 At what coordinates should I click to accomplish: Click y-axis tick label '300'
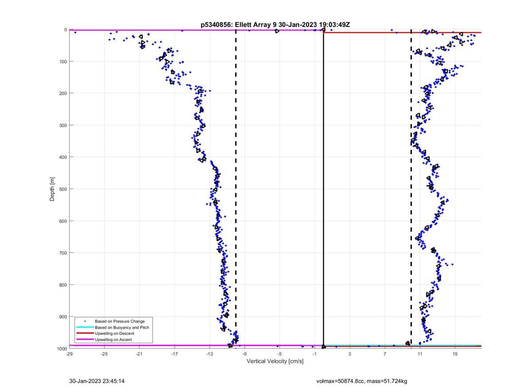(63, 125)
